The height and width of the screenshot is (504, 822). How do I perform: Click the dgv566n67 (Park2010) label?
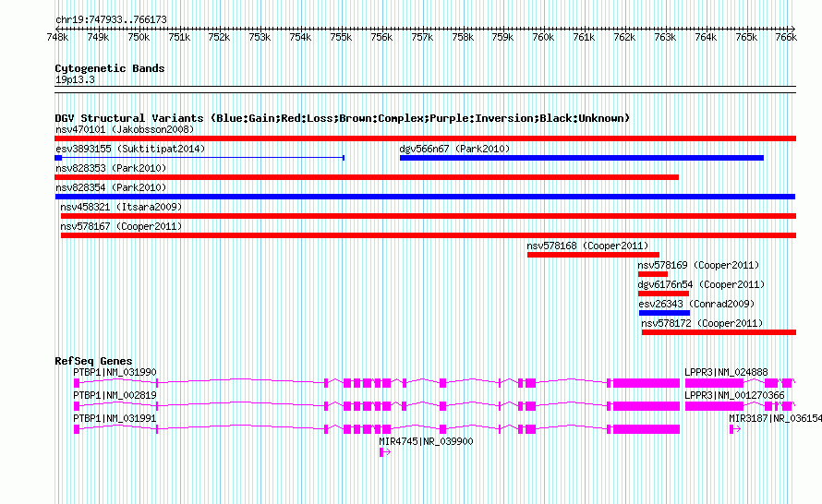[x=454, y=149]
